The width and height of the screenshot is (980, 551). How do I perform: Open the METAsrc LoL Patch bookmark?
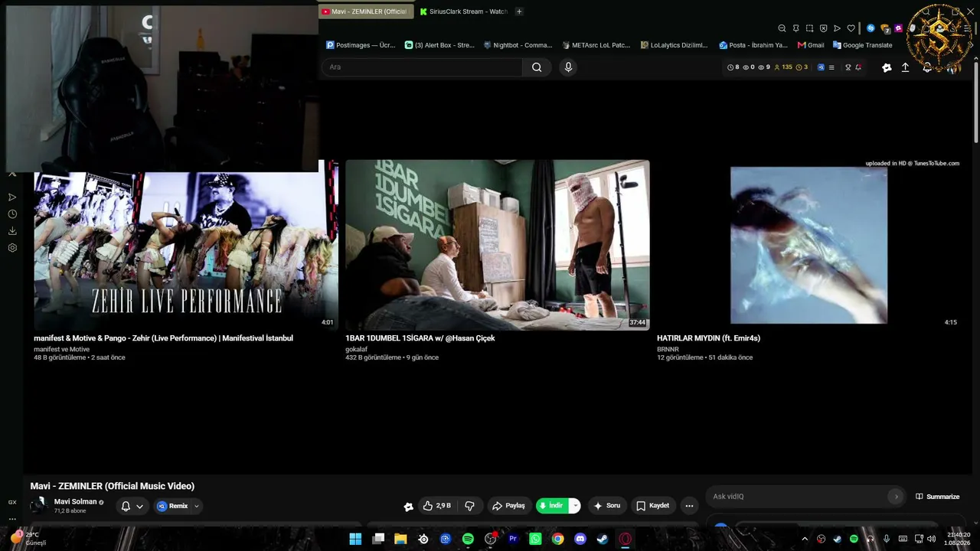coord(596,45)
